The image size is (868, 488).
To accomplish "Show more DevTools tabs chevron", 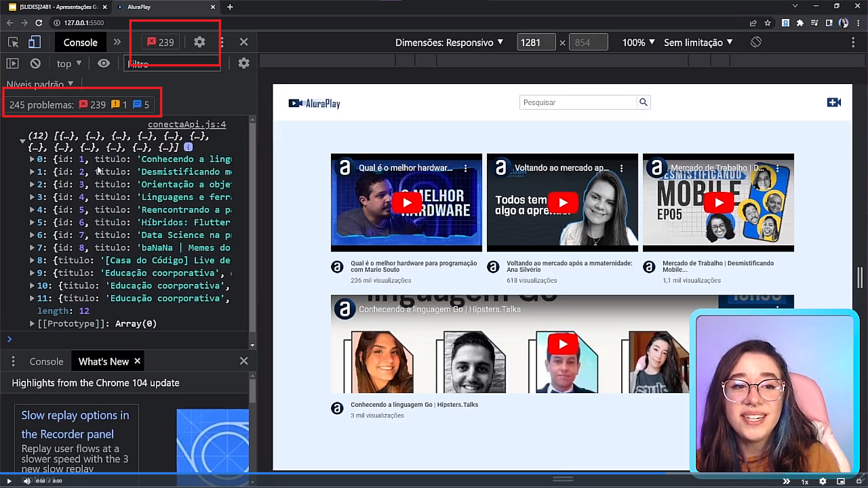I will pyautogui.click(x=117, y=42).
